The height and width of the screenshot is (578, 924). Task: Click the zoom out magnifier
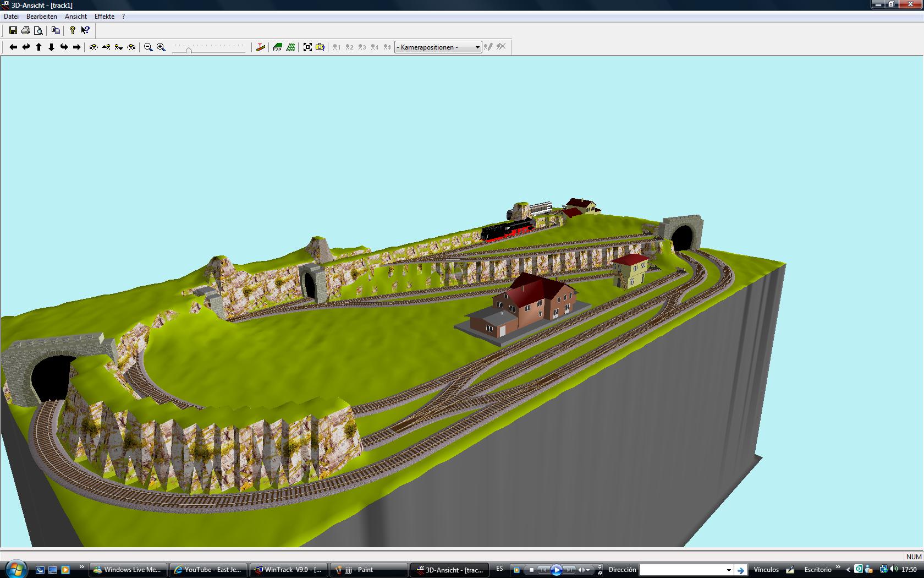point(148,47)
